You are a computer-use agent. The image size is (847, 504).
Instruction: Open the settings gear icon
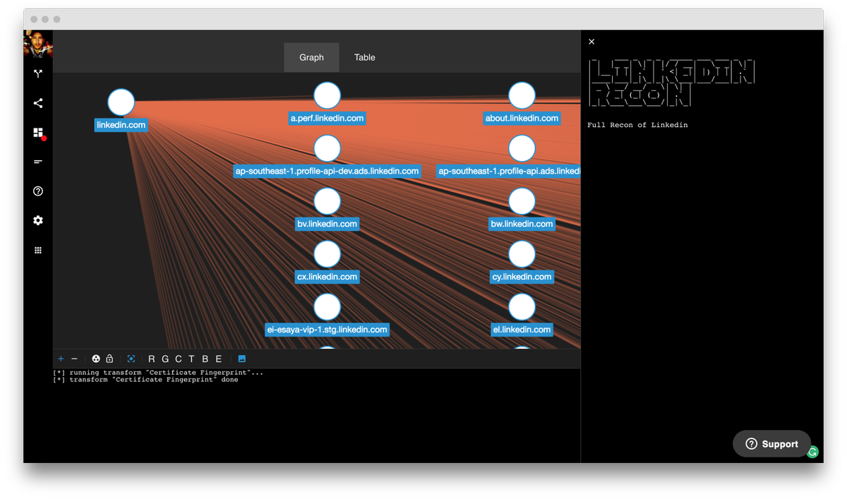pyautogui.click(x=38, y=220)
